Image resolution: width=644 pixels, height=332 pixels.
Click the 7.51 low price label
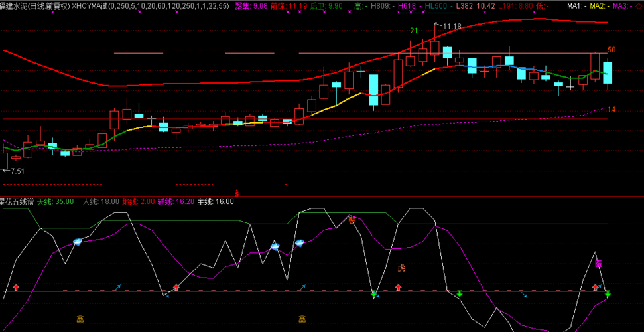coord(17,171)
